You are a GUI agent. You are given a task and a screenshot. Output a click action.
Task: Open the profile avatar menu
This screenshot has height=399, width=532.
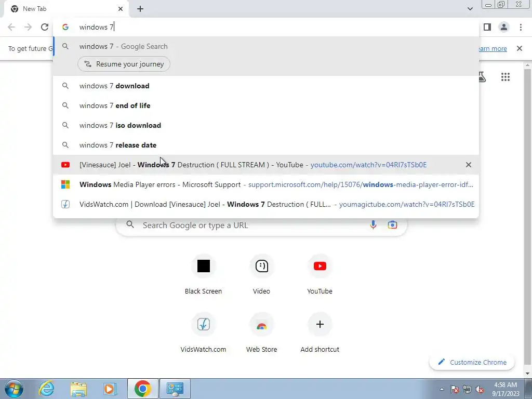click(x=504, y=27)
